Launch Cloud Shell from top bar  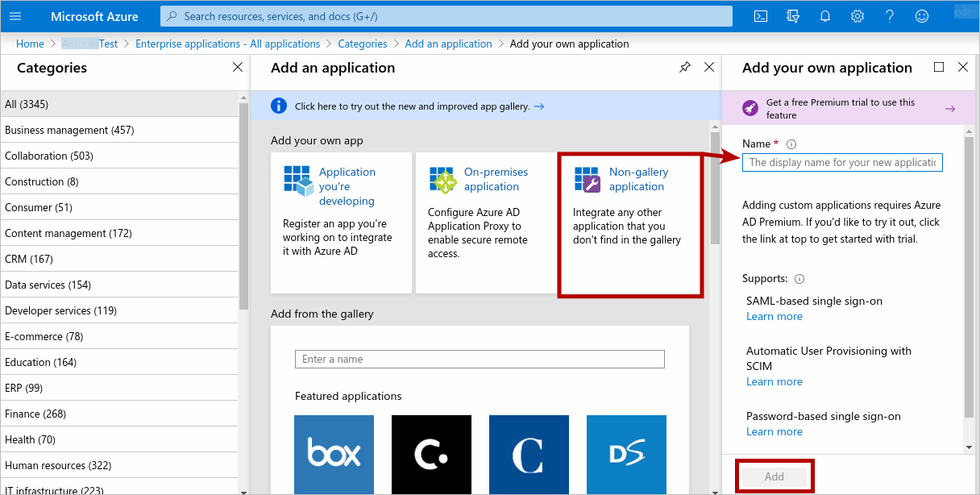pyautogui.click(x=760, y=16)
